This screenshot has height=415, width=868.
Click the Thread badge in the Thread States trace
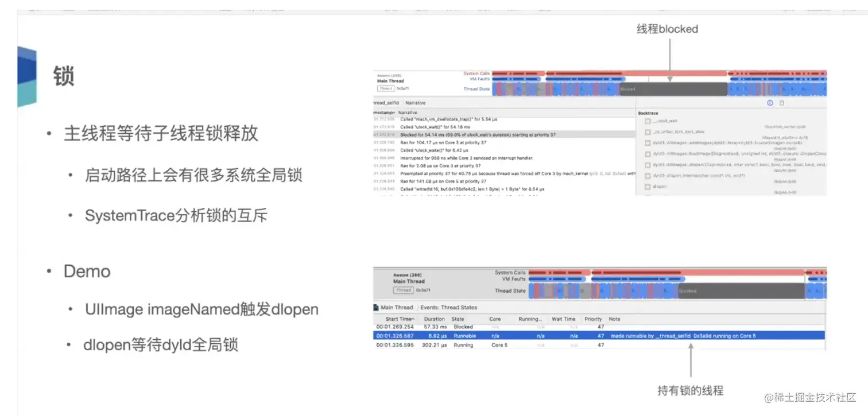pos(404,290)
